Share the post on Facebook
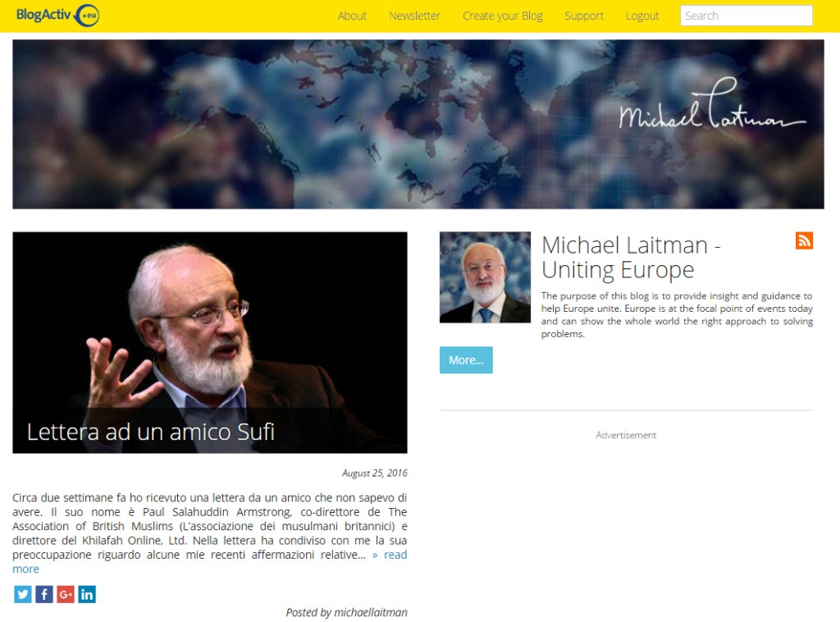Viewport: 840px width, 622px height. 44,594
